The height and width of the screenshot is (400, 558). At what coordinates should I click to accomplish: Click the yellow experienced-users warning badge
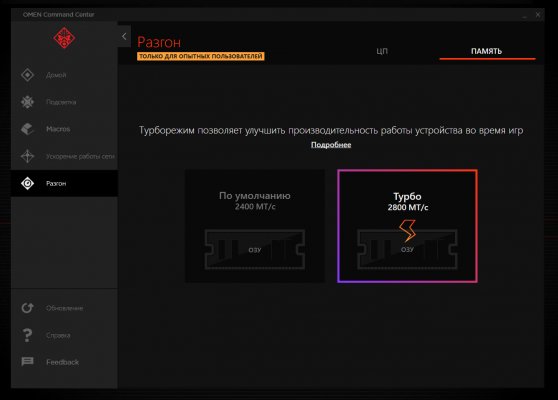201,56
